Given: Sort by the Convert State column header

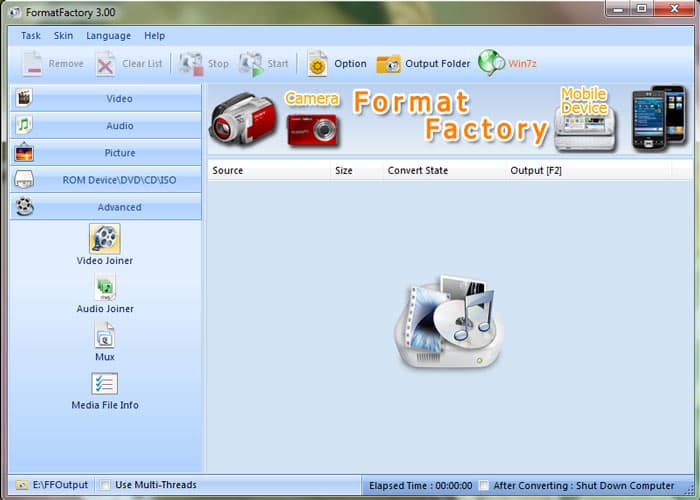Looking at the screenshot, I should coord(444,171).
